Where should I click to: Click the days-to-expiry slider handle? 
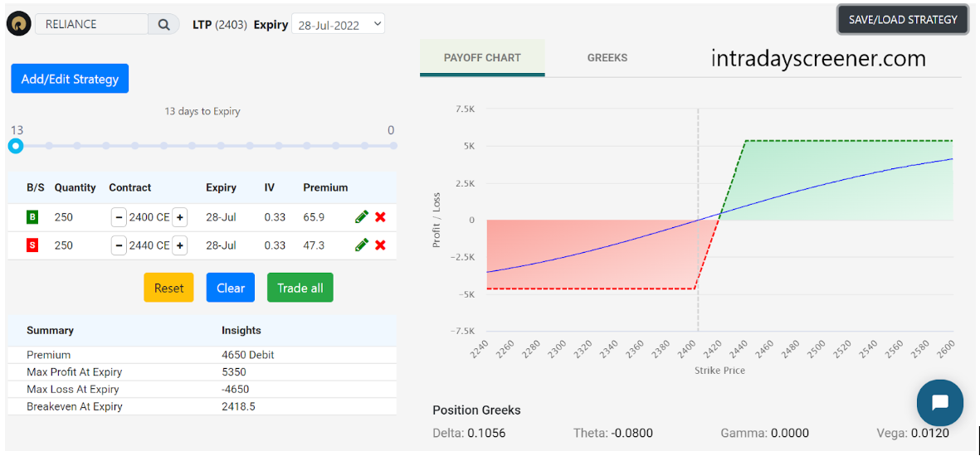click(x=16, y=146)
